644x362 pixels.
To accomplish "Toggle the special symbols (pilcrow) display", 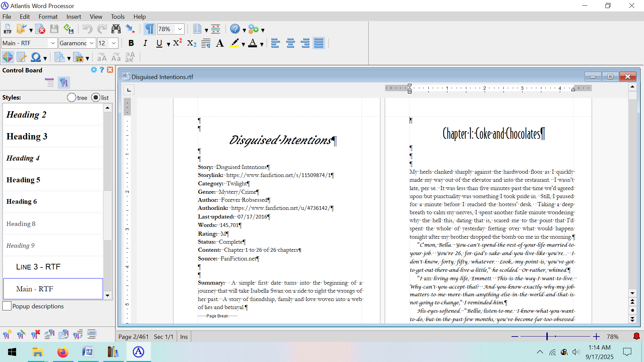I will tap(150, 29).
